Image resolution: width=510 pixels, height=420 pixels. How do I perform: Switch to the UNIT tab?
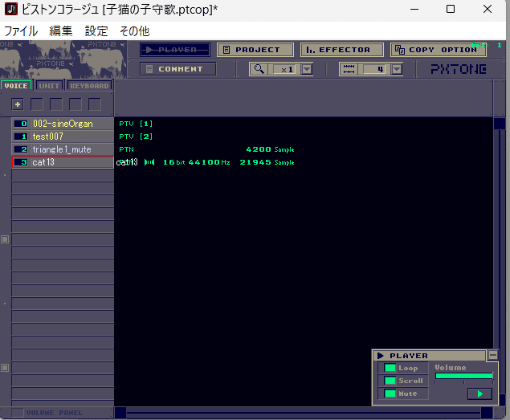(x=49, y=86)
